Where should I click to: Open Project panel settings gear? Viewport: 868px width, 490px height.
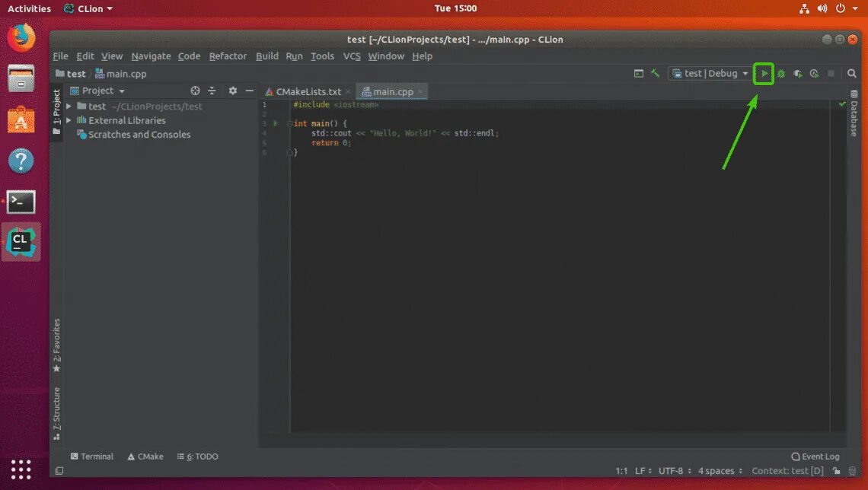click(x=232, y=91)
